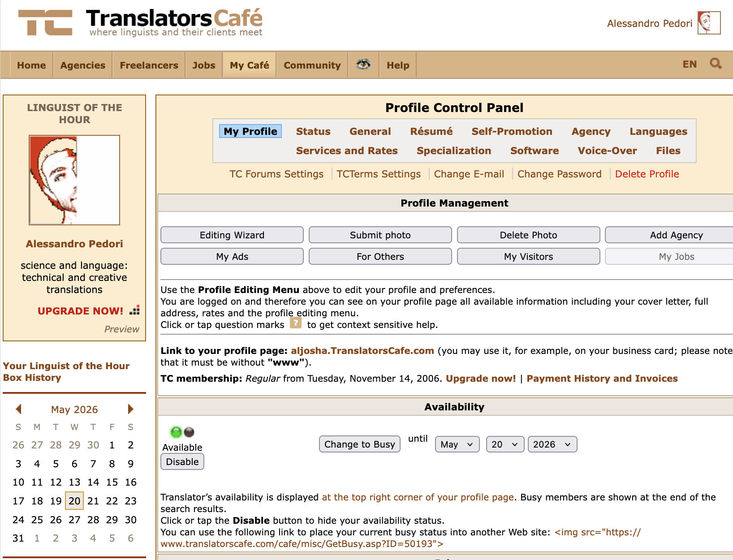Click the Change to Busy button
This screenshot has height=560, width=733.
360,444
